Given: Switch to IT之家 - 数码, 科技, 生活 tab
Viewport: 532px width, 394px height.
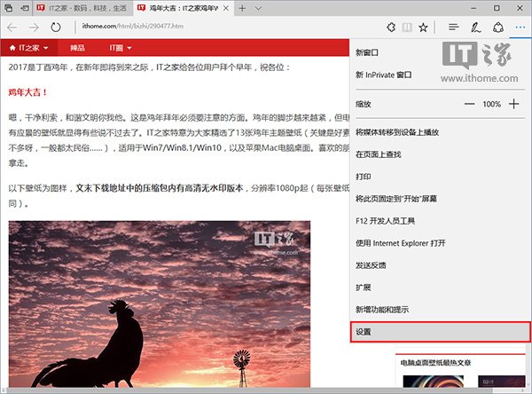Looking at the screenshot, I should click(x=82, y=8).
